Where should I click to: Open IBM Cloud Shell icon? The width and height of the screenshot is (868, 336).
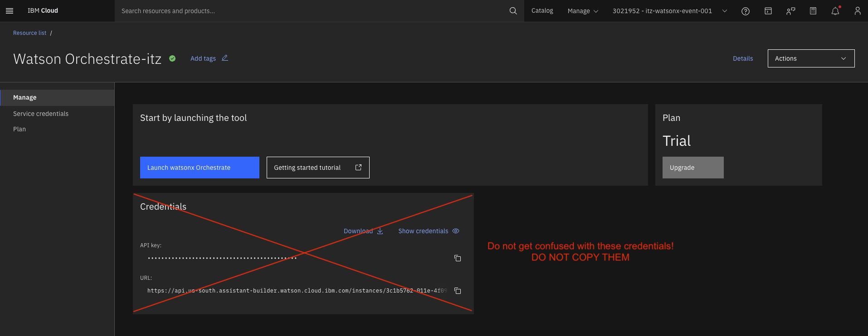coord(768,11)
